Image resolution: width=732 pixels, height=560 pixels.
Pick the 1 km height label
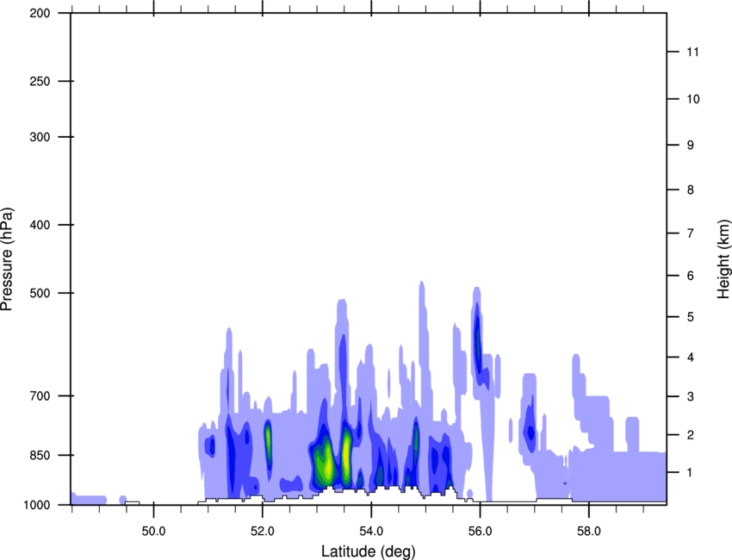pyautogui.click(x=690, y=473)
